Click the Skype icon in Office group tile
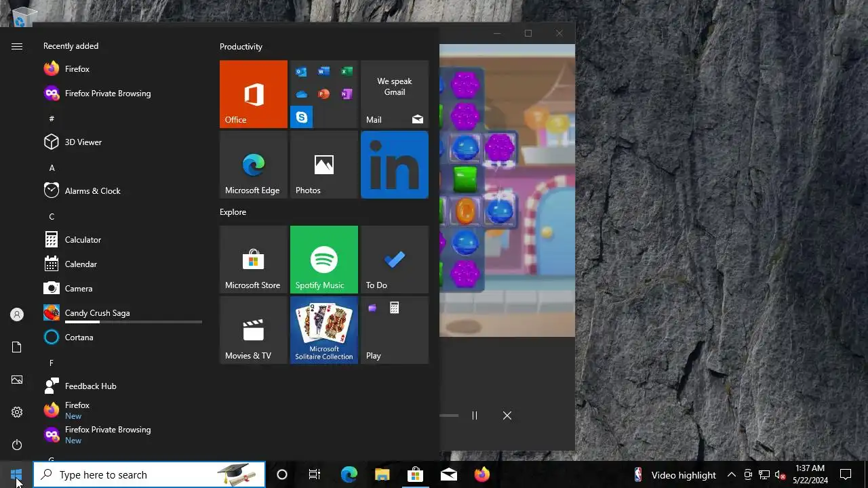Image resolution: width=868 pixels, height=488 pixels. coord(301,117)
